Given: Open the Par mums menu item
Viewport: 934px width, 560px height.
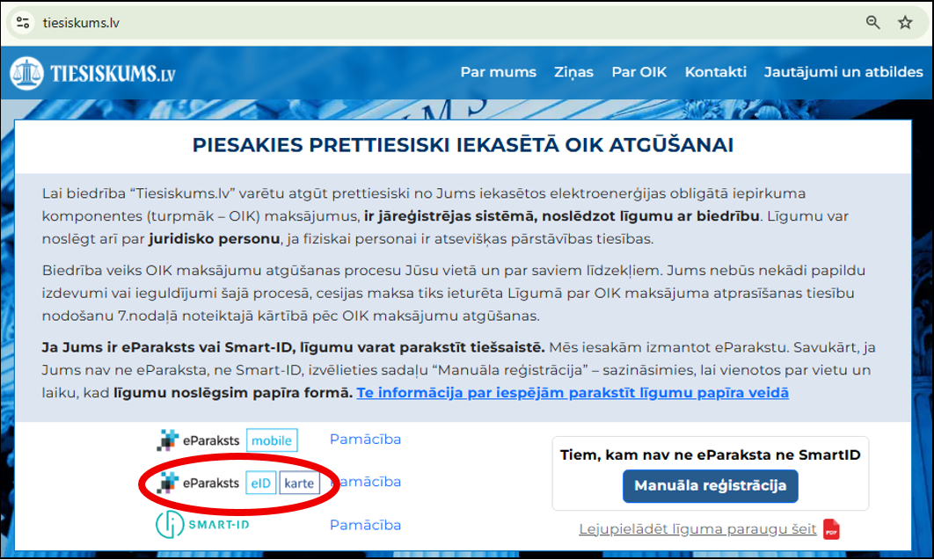Looking at the screenshot, I should coord(498,72).
